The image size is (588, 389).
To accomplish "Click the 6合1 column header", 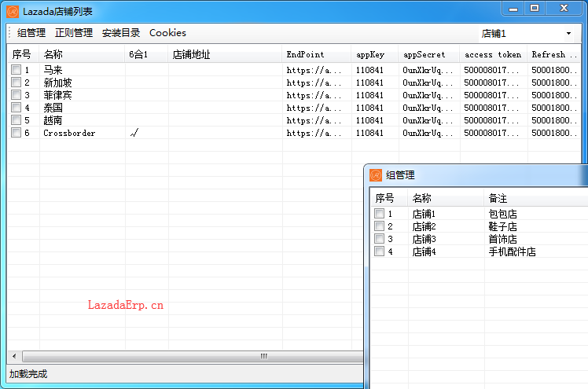I will coord(146,54).
